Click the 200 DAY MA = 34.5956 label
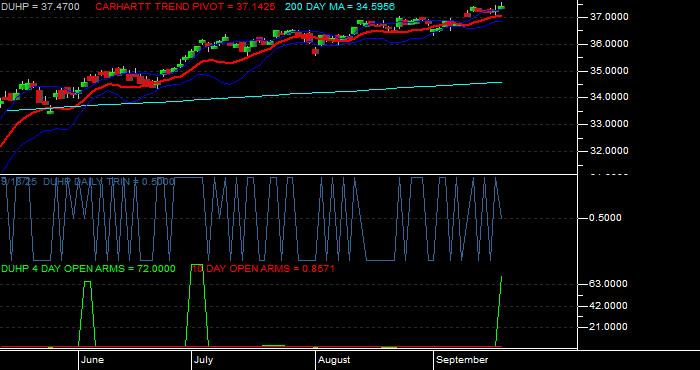This screenshot has width=700, height=370. [x=340, y=7]
